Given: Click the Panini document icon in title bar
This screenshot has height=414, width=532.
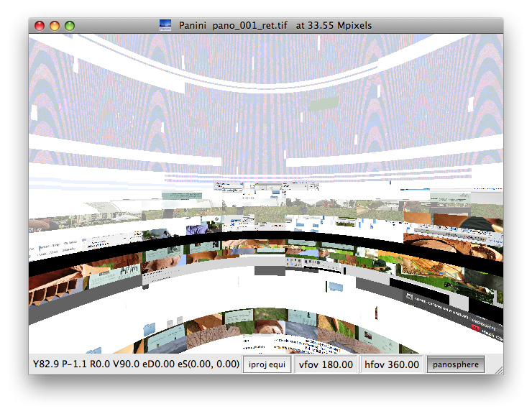Looking at the screenshot, I should click(x=165, y=26).
